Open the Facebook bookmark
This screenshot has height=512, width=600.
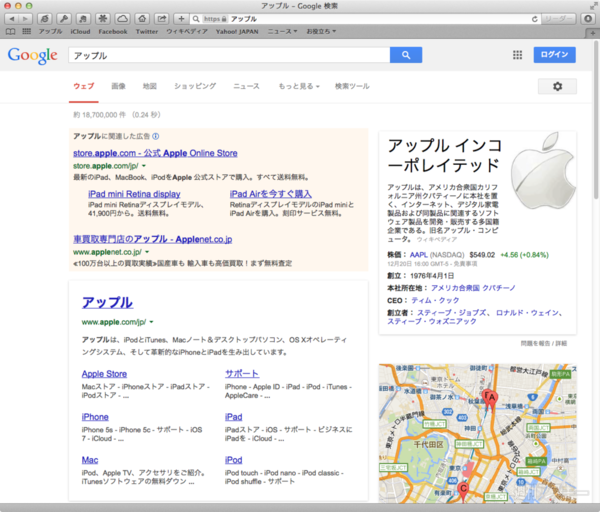tap(113, 31)
